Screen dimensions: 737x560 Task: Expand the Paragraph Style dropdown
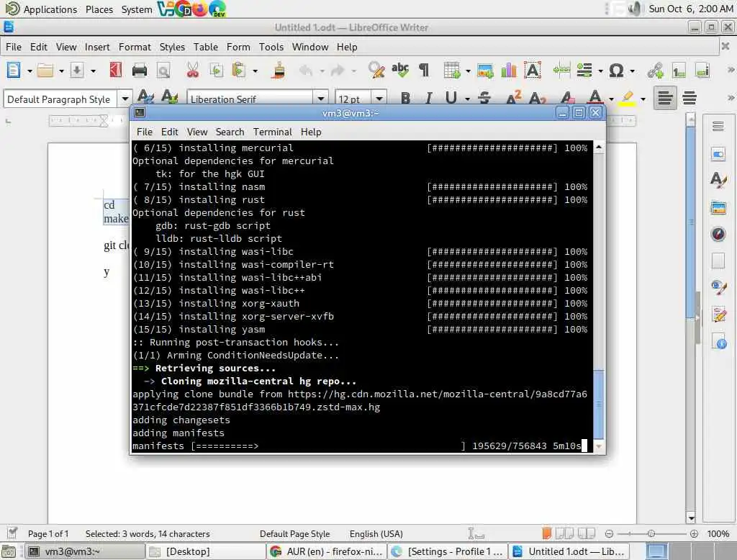point(125,99)
